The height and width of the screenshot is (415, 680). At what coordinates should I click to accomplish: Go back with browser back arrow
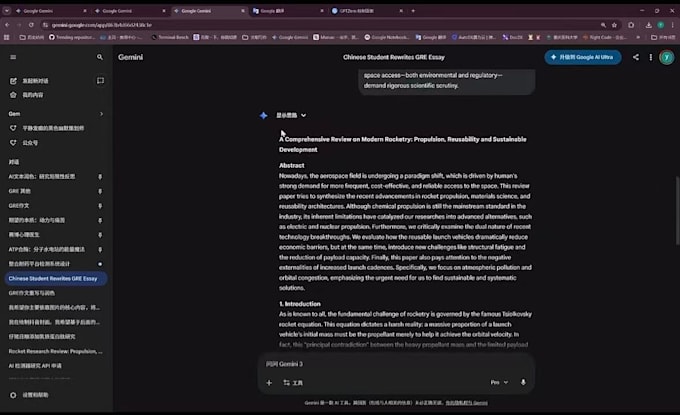pos(7,25)
